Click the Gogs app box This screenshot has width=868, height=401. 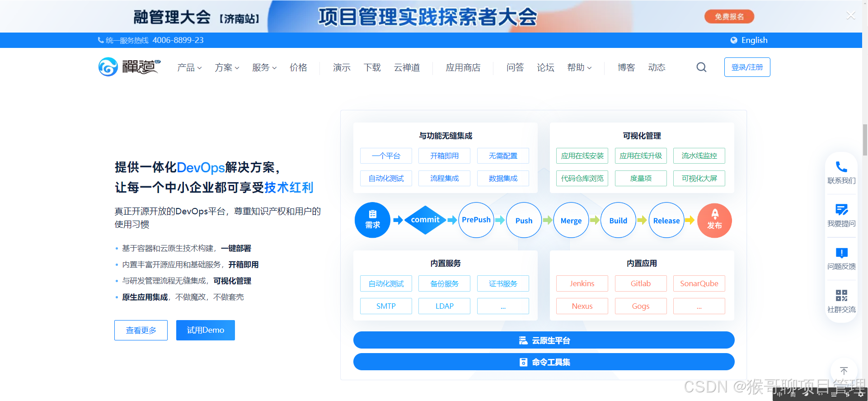coord(641,306)
